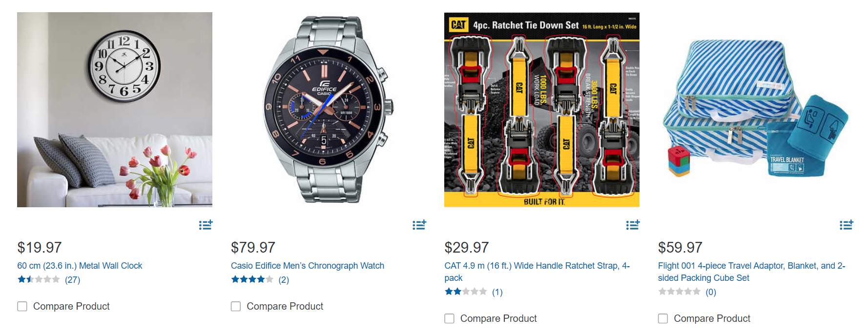Open CAT Wide Handle Ratchet Strap link
Image resolution: width=868 pixels, height=335 pixels.
[537, 266]
